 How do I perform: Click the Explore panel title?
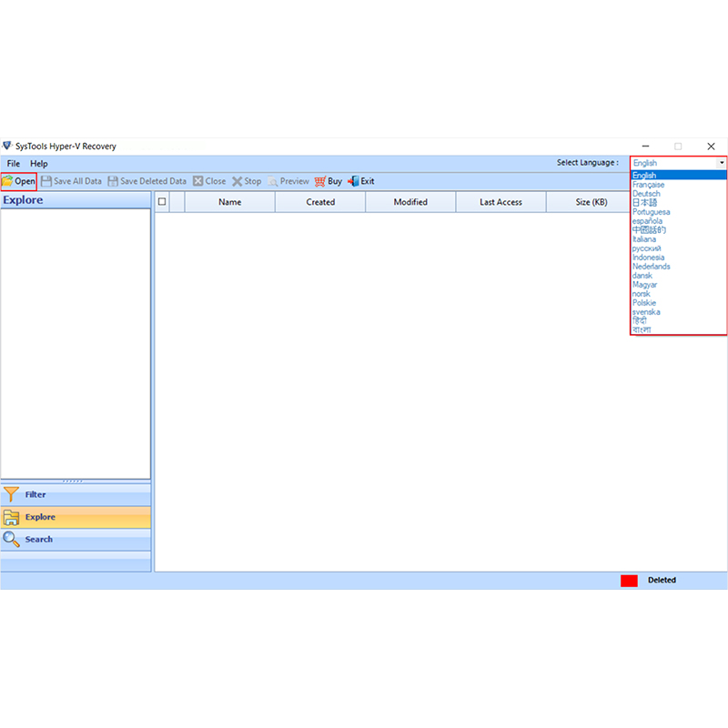[x=24, y=199]
